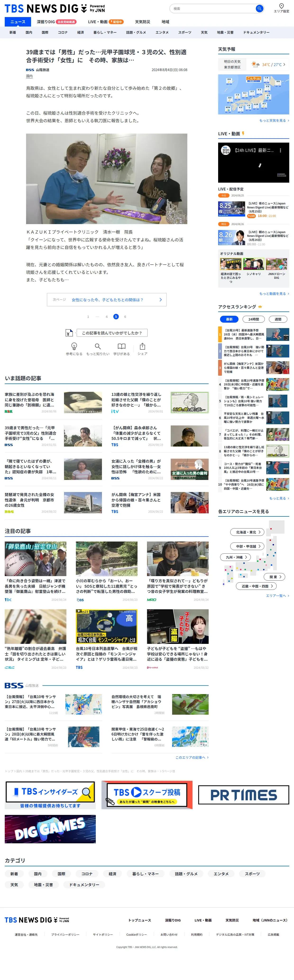Open 御巣鷹山 慰霊登山 featured article image

click(35, 559)
